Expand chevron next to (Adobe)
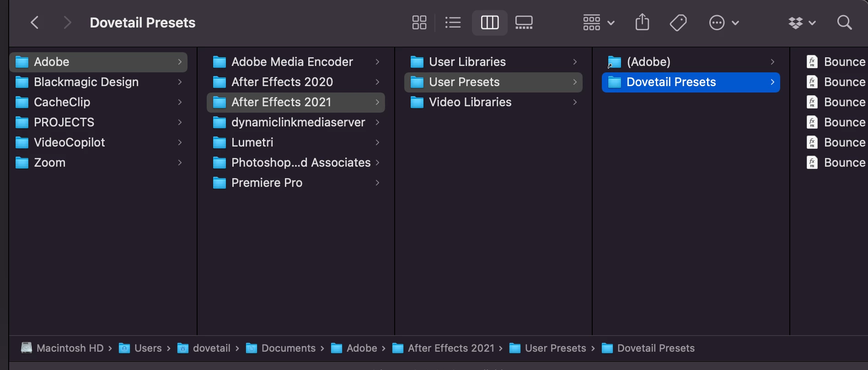This screenshot has height=370, width=868. pyautogui.click(x=772, y=62)
